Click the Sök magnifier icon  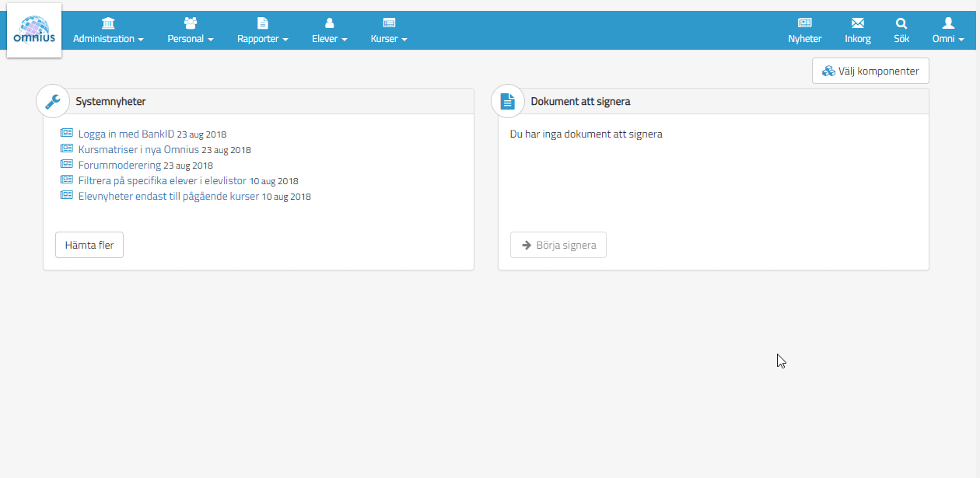pos(901,23)
